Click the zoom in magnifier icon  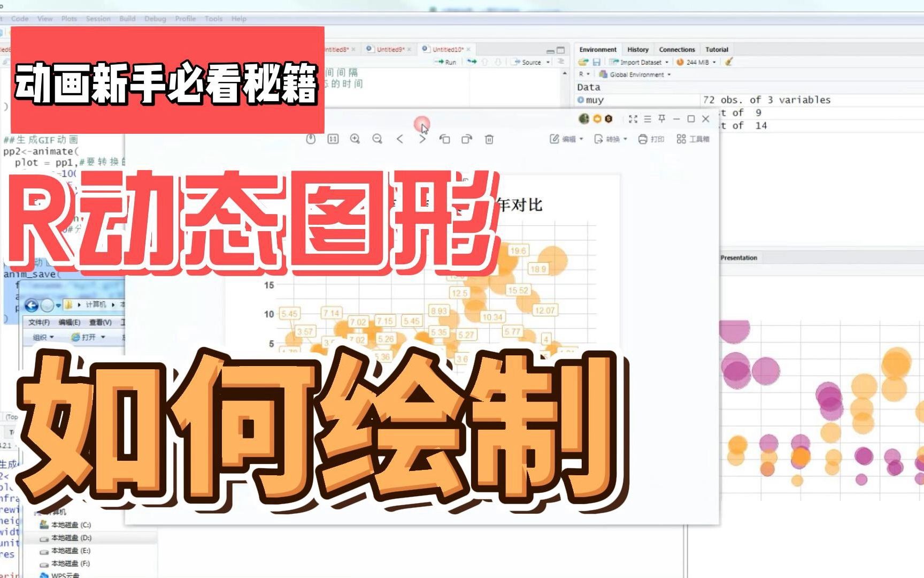tap(355, 139)
